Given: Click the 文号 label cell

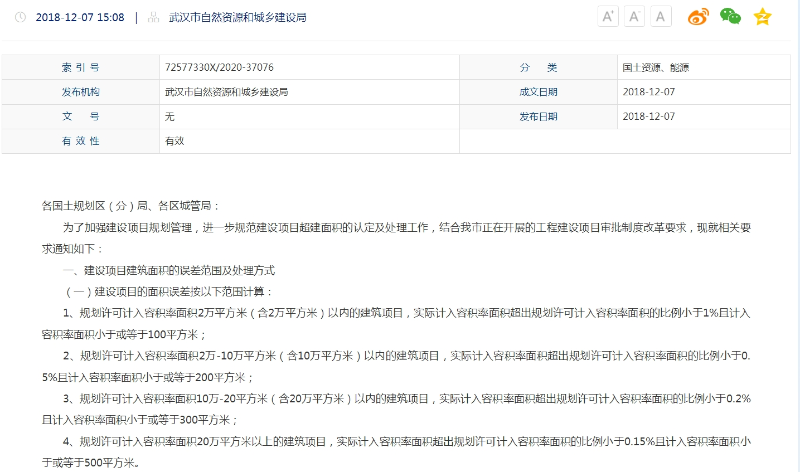Looking at the screenshot, I should click(81, 116).
